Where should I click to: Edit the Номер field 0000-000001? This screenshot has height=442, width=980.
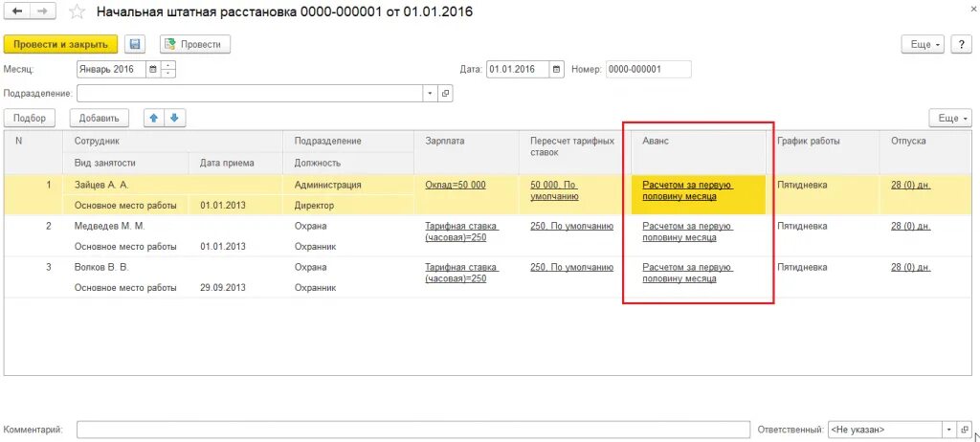(x=648, y=70)
